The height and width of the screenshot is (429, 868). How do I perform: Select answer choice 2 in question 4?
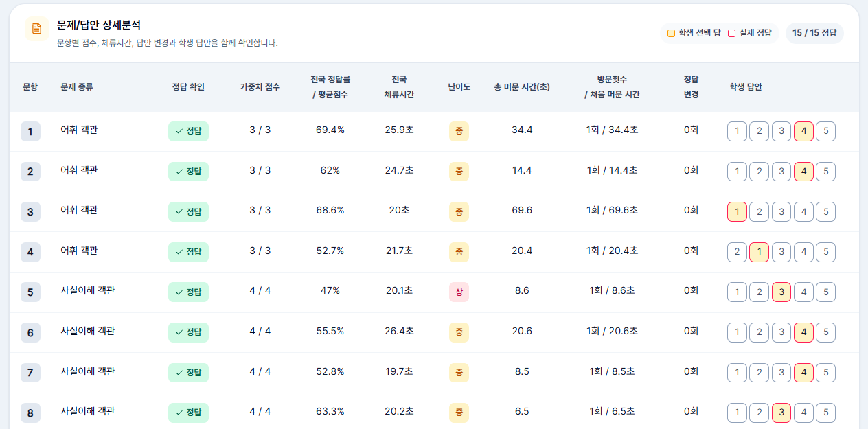coord(737,252)
